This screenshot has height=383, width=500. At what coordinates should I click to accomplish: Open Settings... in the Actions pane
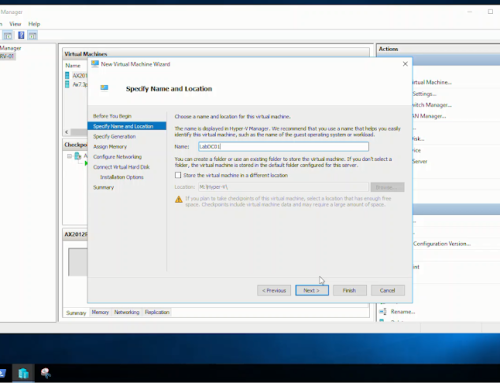[424, 94]
